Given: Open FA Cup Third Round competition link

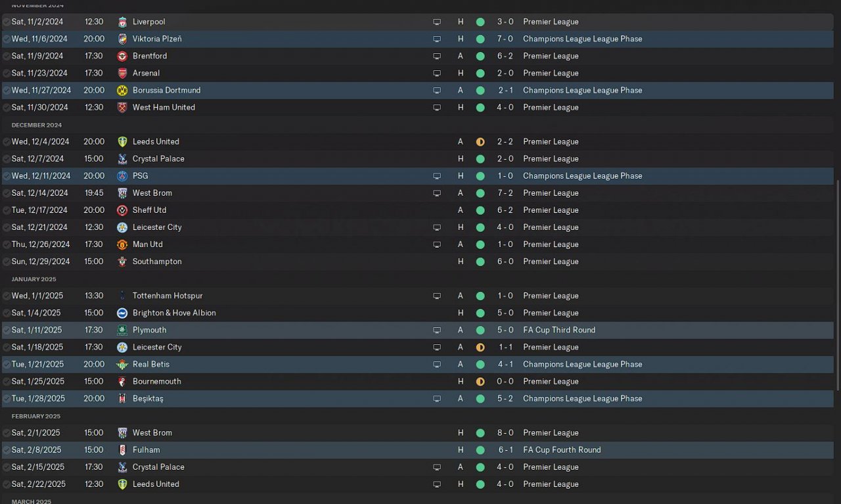Looking at the screenshot, I should tap(559, 330).
